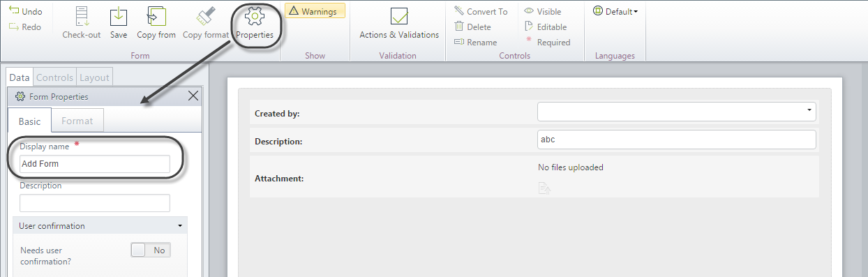
Task: Switch to the Format tab
Action: click(x=77, y=121)
